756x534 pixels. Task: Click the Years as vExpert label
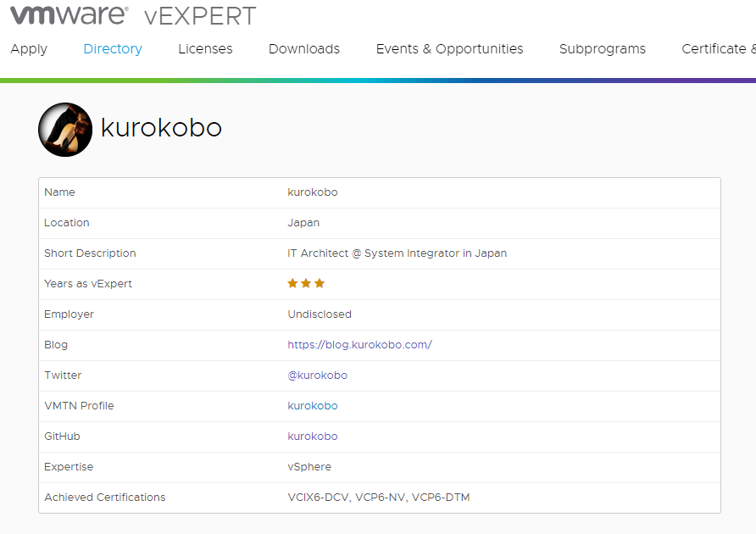coord(88,284)
